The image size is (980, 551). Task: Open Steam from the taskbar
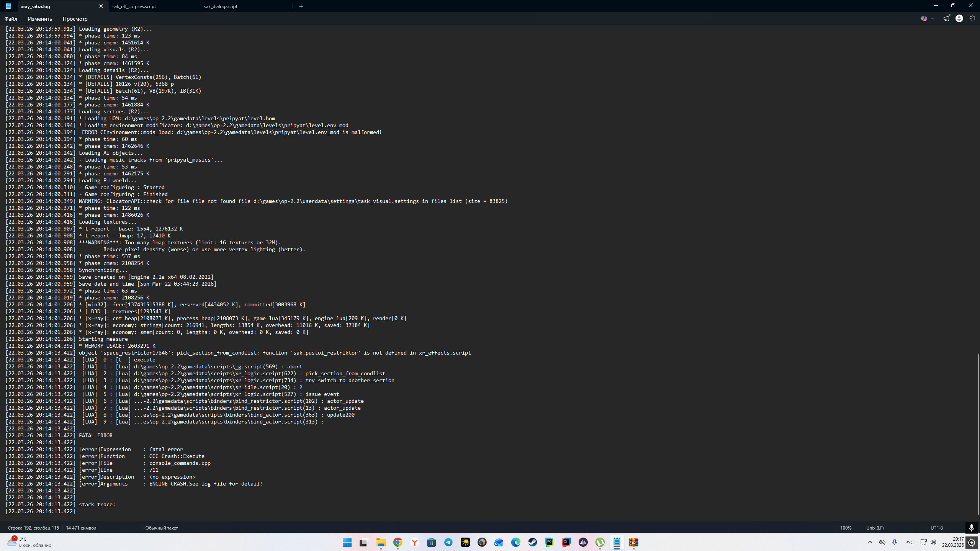coord(532,542)
